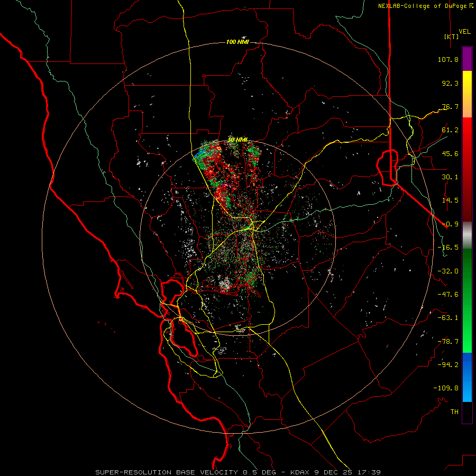Click the -109.8 legend value
The width and height of the screenshot is (476, 476).
pyautogui.click(x=446, y=388)
